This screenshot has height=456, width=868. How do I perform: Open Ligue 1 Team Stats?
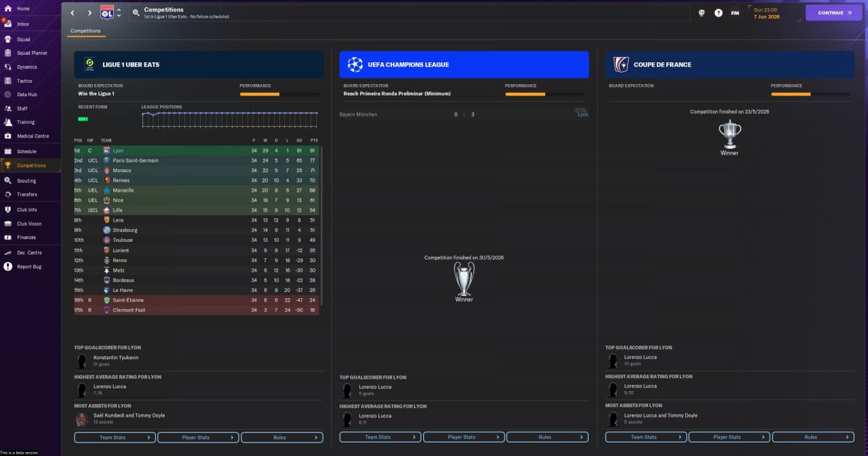point(115,438)
